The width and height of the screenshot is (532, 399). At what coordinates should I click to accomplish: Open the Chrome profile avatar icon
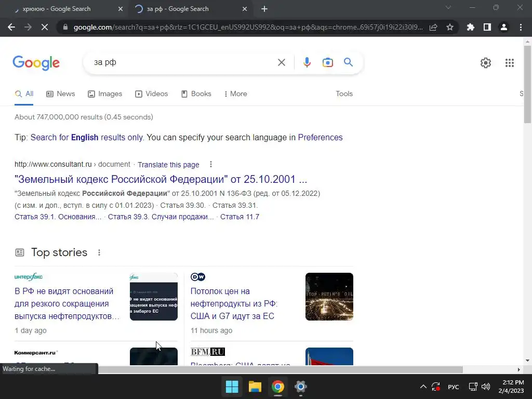coord(504,27)
